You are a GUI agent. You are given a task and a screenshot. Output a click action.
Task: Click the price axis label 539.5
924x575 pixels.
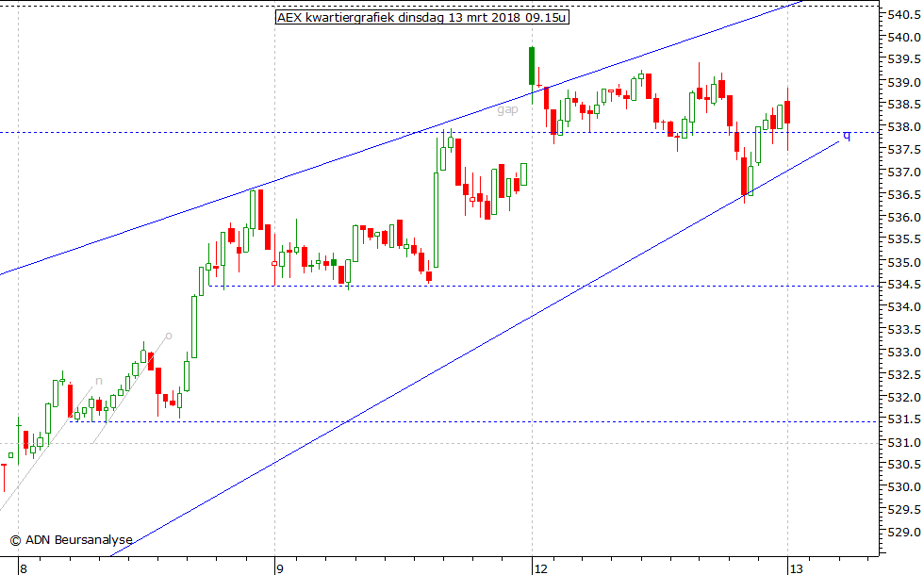(903, 59)
